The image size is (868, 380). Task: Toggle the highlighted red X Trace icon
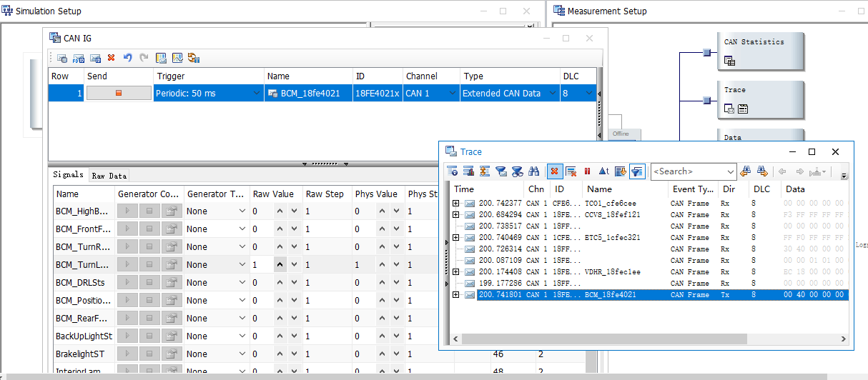tap(554, 171)
